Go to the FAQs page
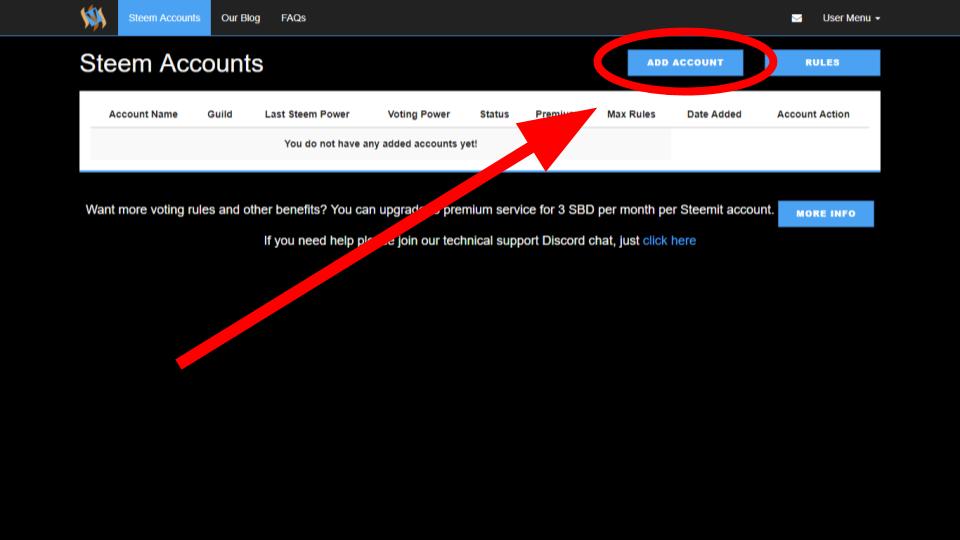960x540 pixels. 293,18
